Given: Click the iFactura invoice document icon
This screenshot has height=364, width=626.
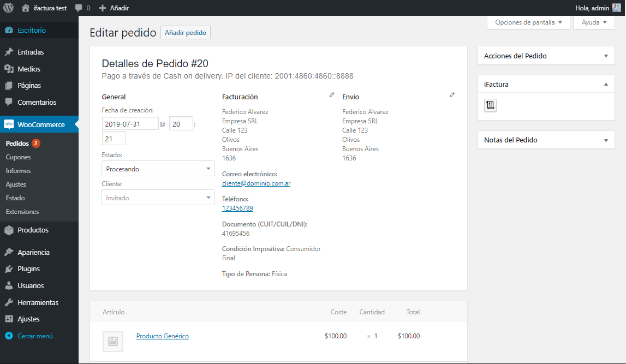Looking at the screenshot, I should [490, 105].
